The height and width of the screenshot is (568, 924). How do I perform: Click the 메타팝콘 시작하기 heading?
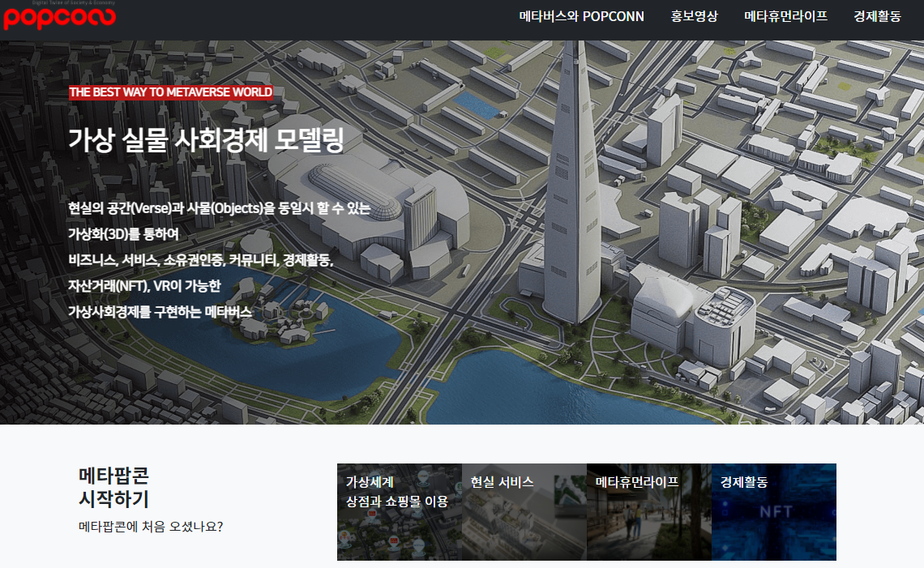coord(114,487)
